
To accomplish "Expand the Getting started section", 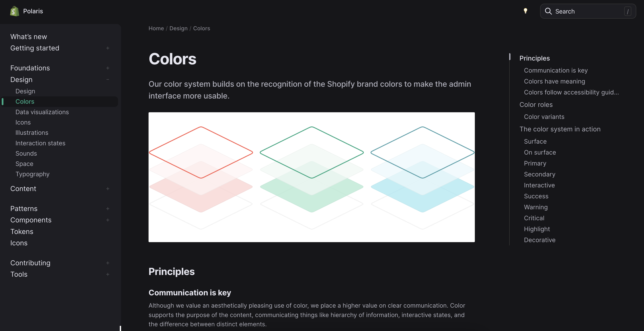I will pyautogui.click(x=108, y=48).
